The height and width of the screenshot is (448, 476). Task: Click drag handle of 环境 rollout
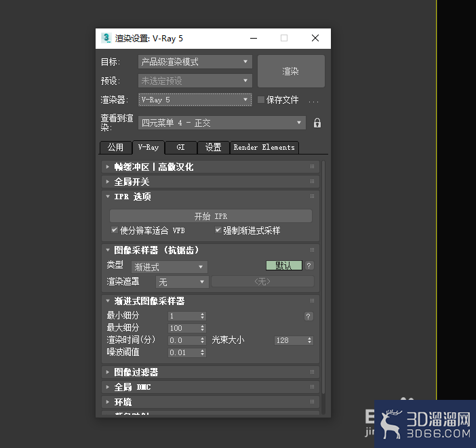pyautogui.click(x=312, y=401)
